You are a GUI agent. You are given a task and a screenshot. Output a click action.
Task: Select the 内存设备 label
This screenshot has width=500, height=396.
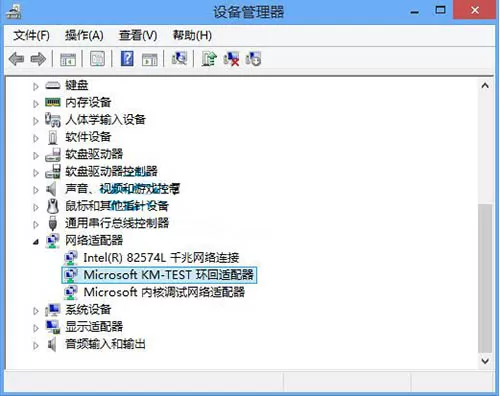point(88,102)
